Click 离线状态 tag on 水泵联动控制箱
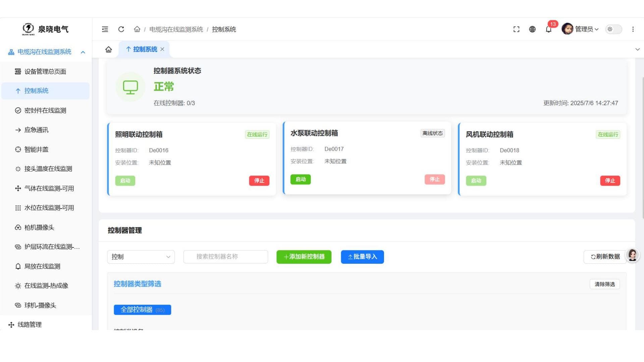Screen dimensions: 644x362 pyautogui.click(x=433, y=133)
